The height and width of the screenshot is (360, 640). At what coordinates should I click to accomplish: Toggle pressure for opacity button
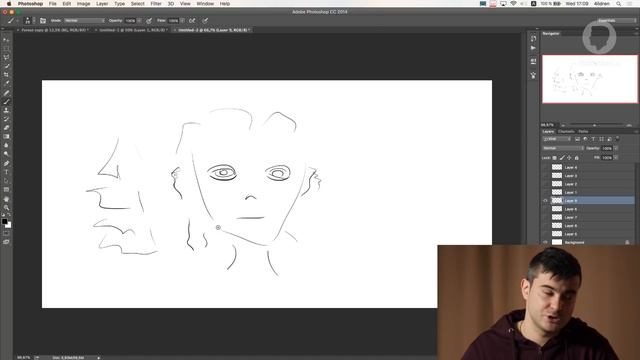tap(149, 20)
